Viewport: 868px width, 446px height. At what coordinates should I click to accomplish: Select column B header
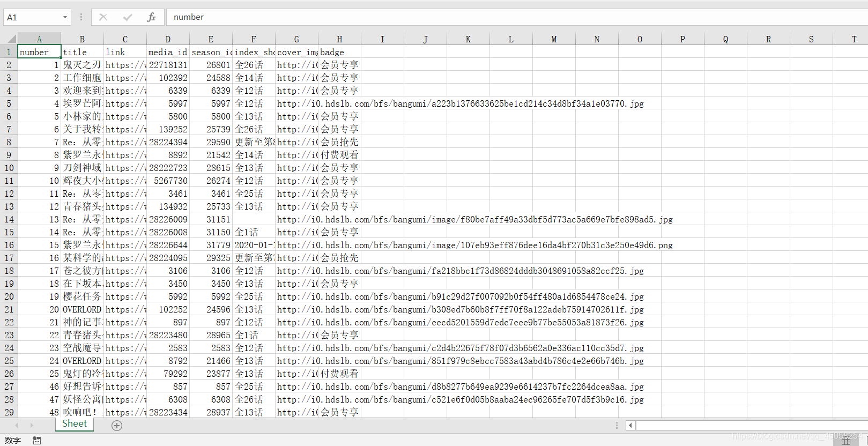[x=82, y=39]
